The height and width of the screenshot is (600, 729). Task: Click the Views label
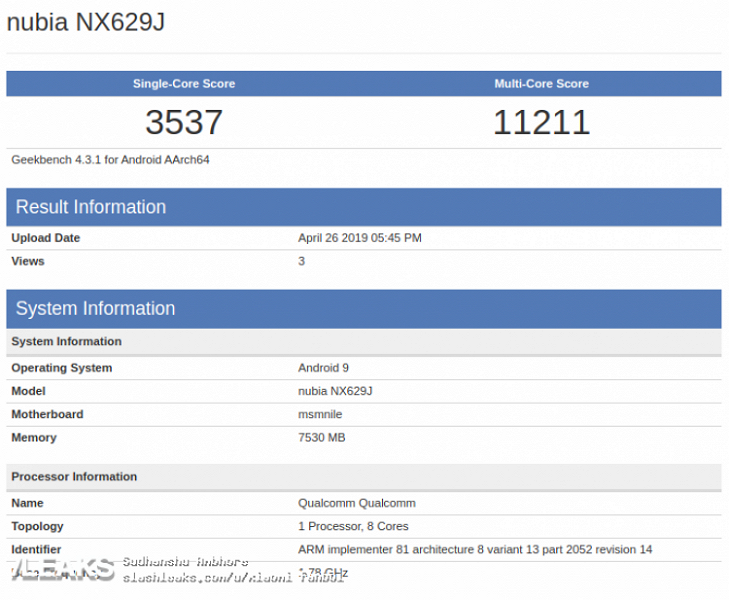tap(28, 261)
